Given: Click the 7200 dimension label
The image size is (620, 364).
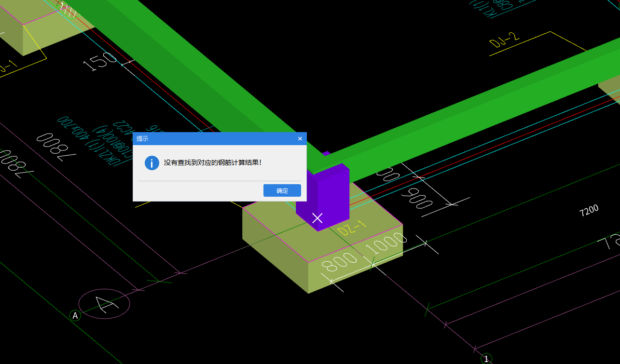Looking at the screenshot, I should 589,210.
